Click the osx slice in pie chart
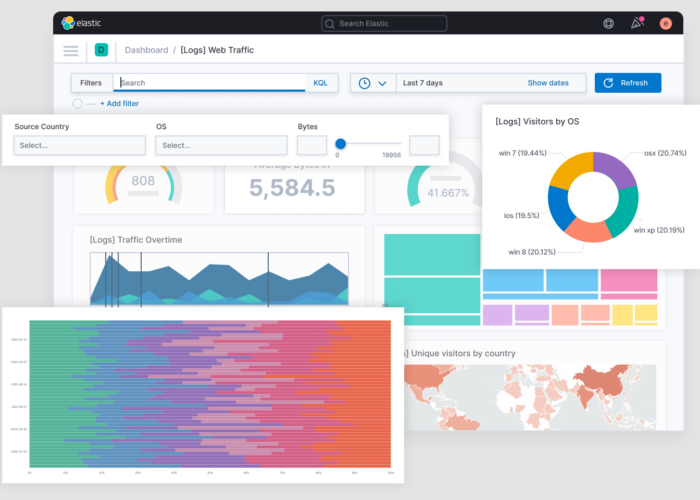Viewport: 700px width, 500px height. (x=612, y=170)
